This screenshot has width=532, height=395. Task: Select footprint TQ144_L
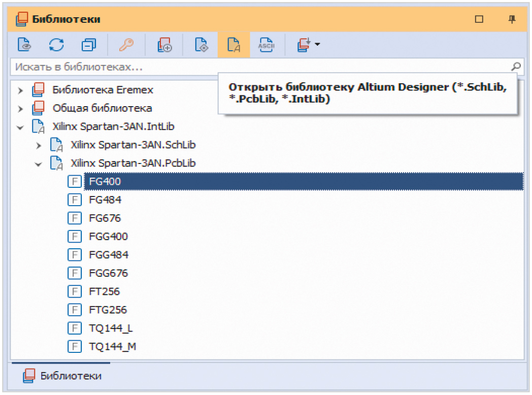click(x=111, y=328)
